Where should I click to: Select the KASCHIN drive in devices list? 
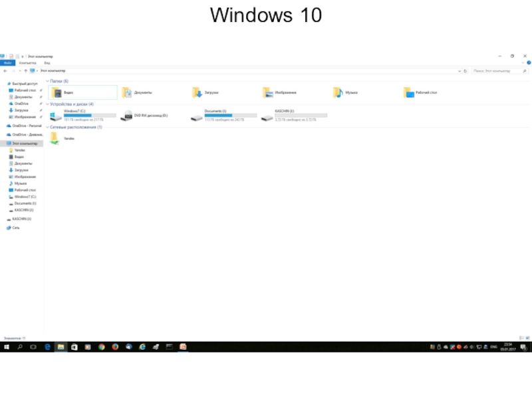pos(294,115)
